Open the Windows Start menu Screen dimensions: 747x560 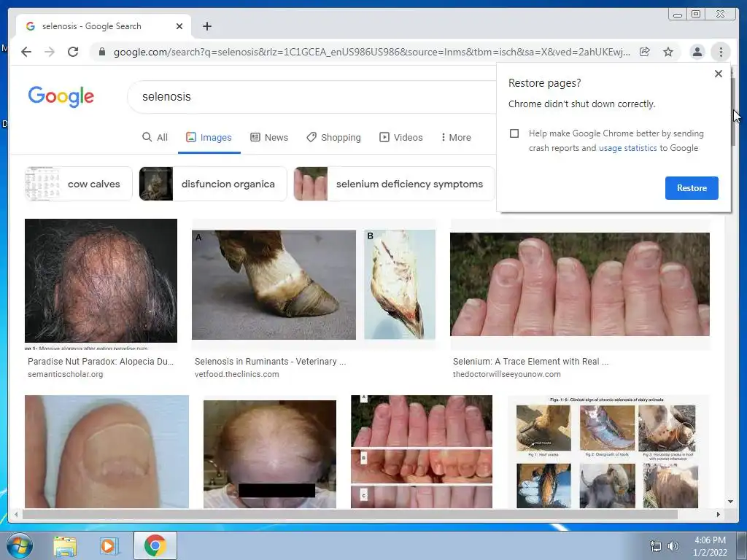(19, 545)
